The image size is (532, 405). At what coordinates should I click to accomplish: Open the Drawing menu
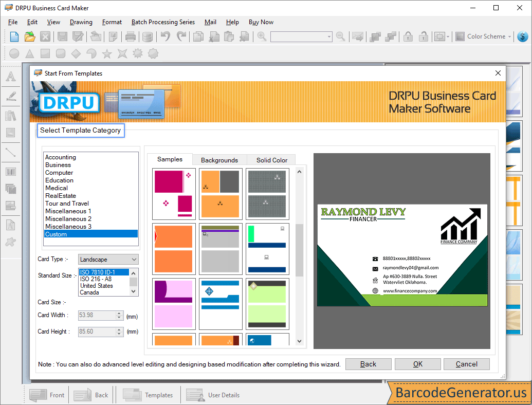pyautogui.click(x=81, y=22)
